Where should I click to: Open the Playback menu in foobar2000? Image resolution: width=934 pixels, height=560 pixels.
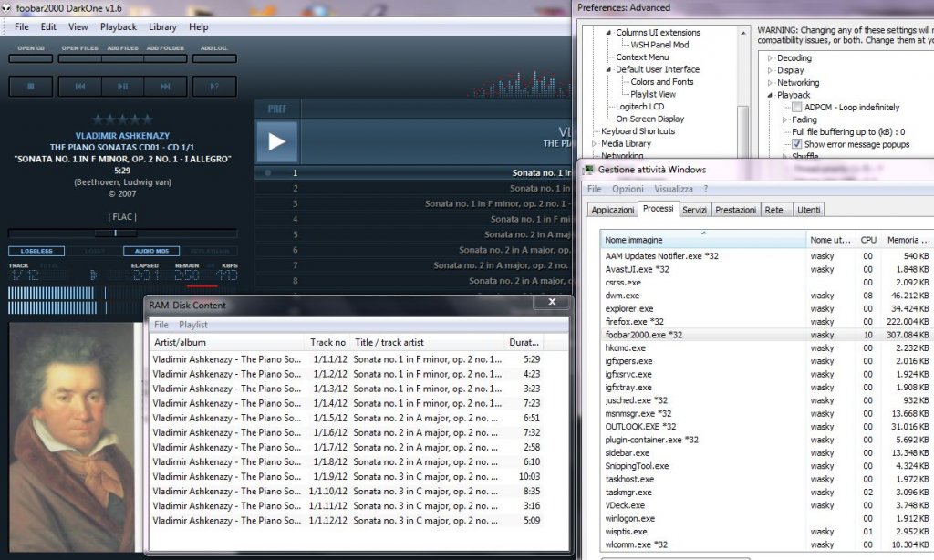[119, 26]
